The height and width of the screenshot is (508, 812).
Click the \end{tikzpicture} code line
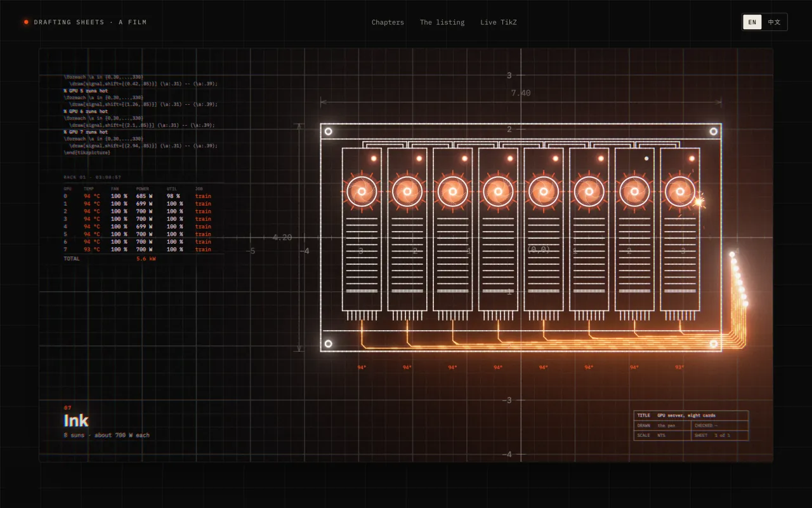87,152
